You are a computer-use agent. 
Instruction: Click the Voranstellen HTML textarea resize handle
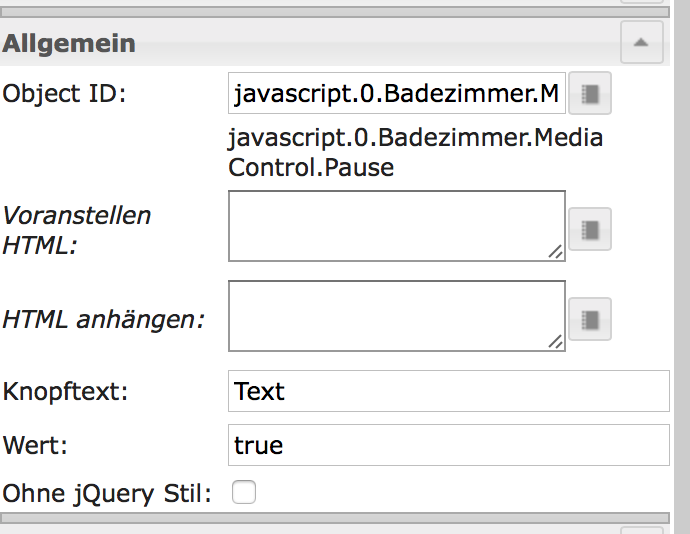(x=555, y=253)
